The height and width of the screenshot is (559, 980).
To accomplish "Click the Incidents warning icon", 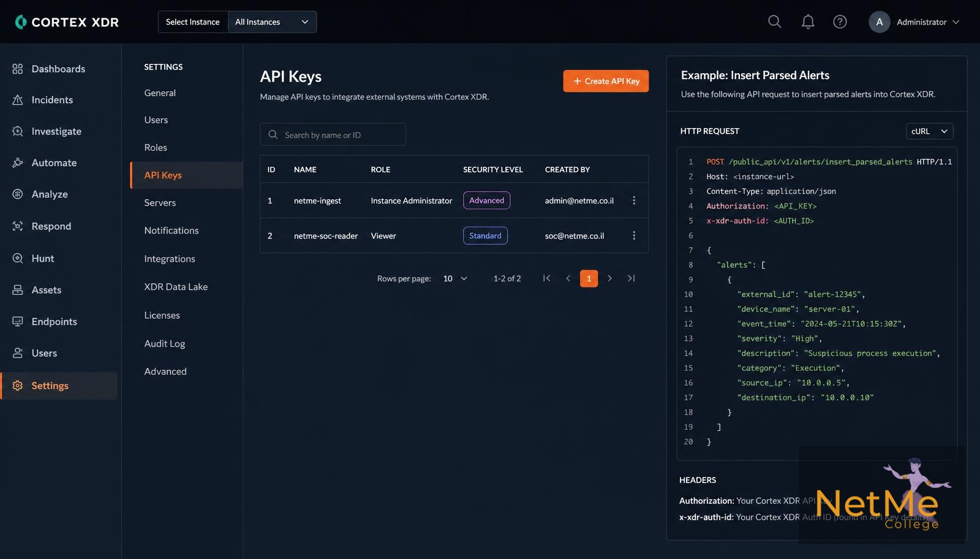I will (18, 100).
